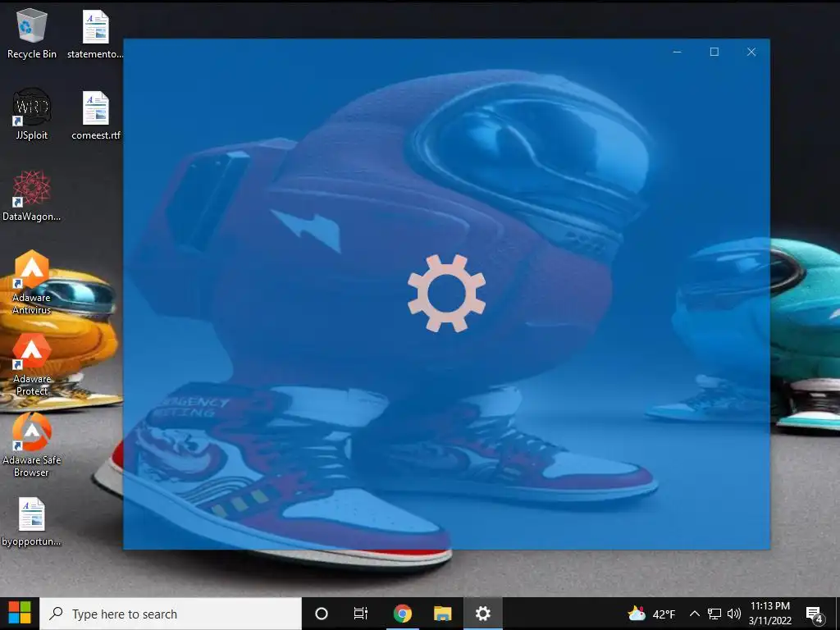Click the Settings gear taskbar button
Screen dimensions: 840x630
click(x=482, y=614)
